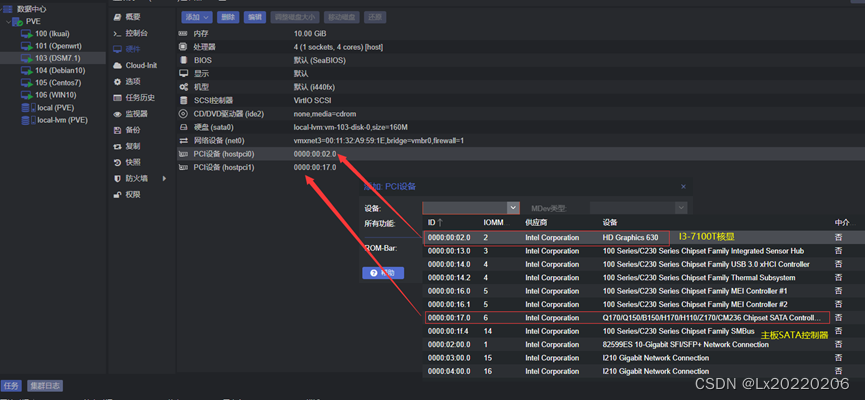Click the arrows icon beside 网络设备 (net0)
The height and width of the screenshot is (400, 865).
pyautogui.click(x=183, y=141)
